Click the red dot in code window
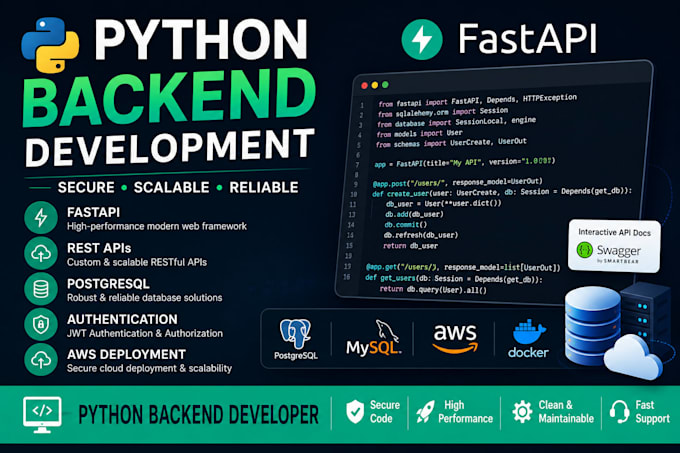Screen dimensions: 680x453 pos(364,85)
